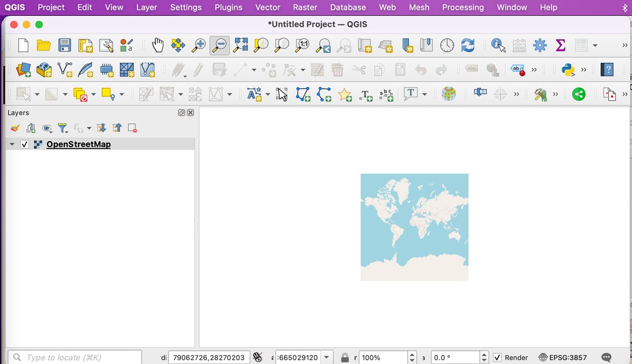The width and height of the screenshot is (632, 364).
Task: Open the New Print Layout icon
Action: point(85,46)
